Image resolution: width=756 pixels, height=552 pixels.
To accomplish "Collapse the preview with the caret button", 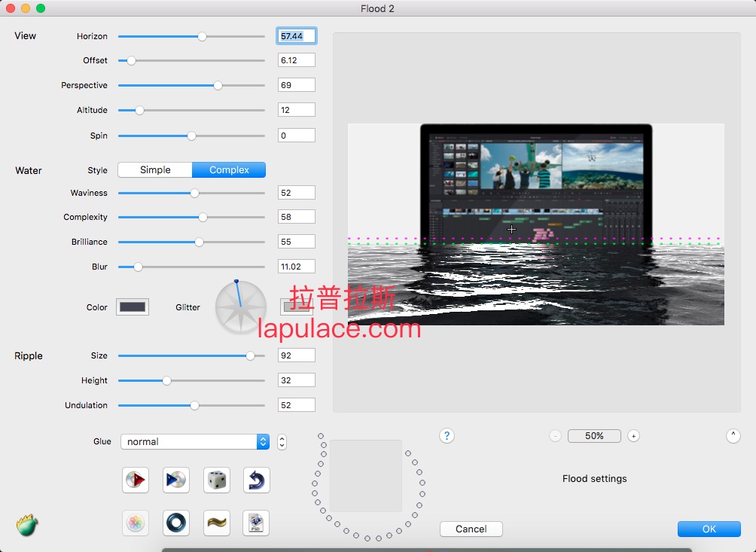I will click(x=733, y=436).
